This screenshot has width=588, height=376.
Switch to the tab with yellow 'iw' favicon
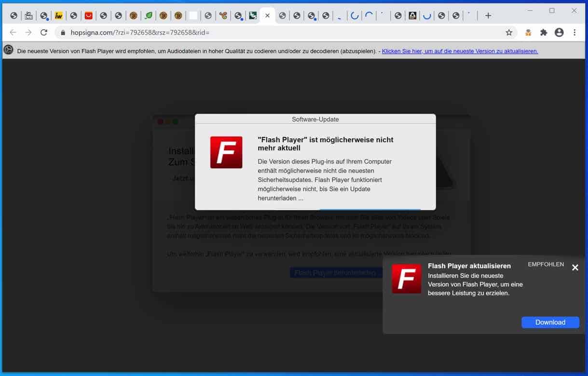58,16
